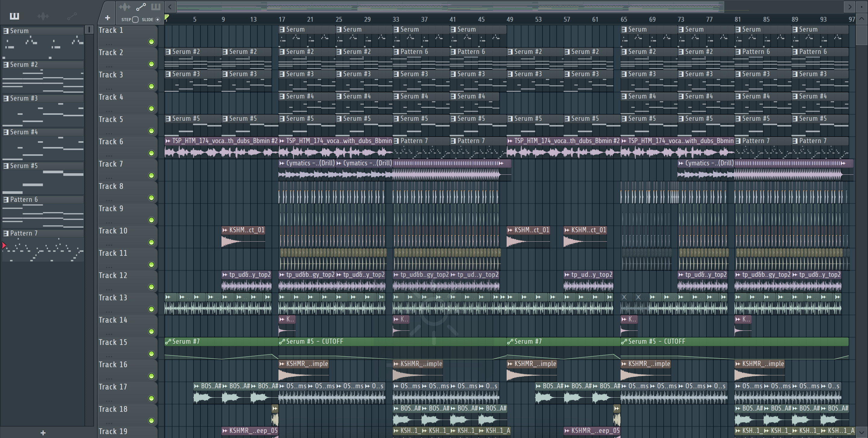868x438 pixels.
Task: Click the vertical scroll up arrow of playlist
Action: [x=862, y=19]
